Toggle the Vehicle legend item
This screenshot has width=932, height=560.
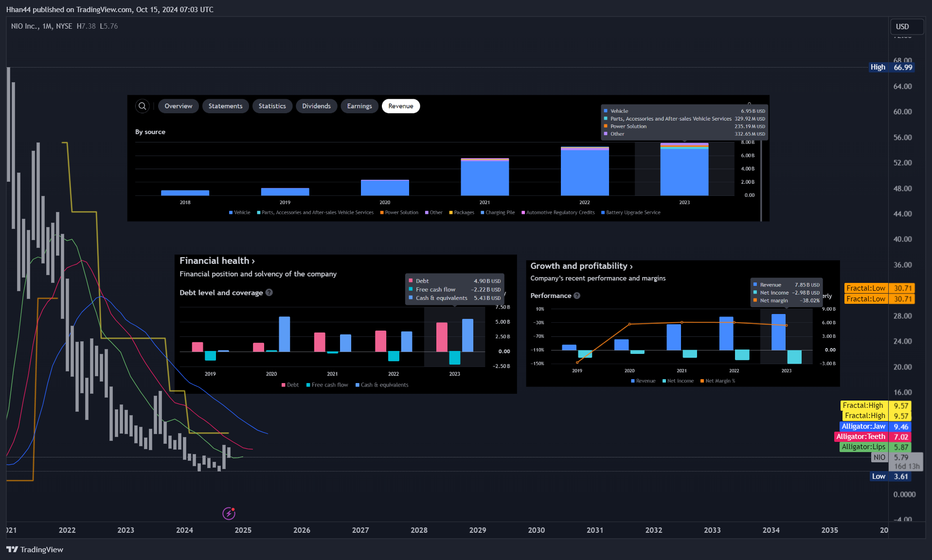click(x=239, y=212)
